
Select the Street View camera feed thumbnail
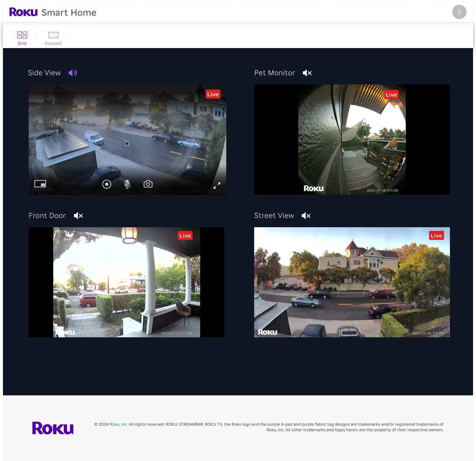(x=352, y=282)
